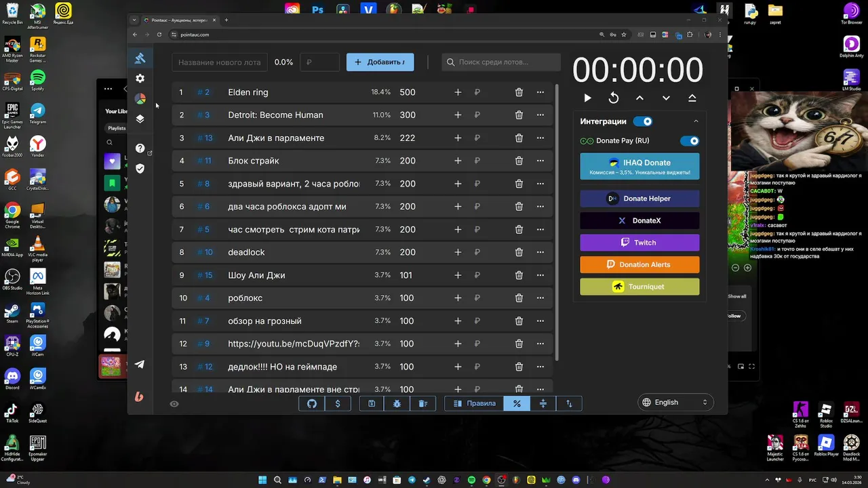Open more options for Elden ring lot

coord(540,92)
